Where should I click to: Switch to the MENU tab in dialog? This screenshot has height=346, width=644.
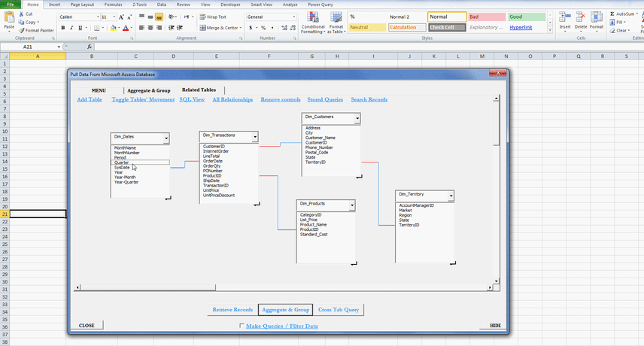coord(99,90)
